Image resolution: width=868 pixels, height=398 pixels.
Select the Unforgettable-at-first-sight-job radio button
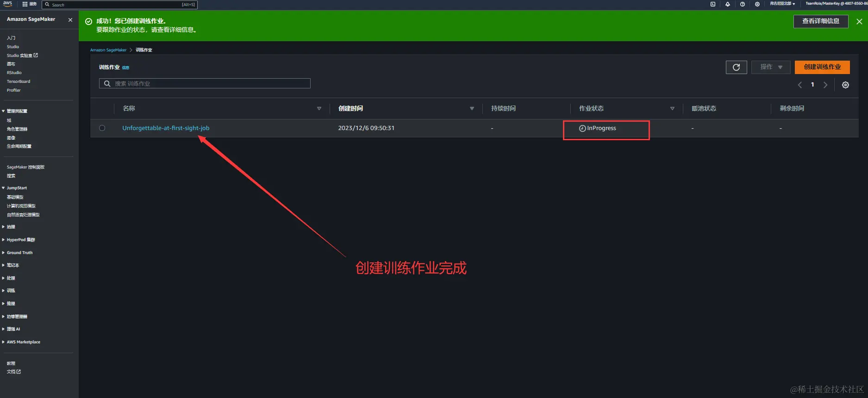(102, 128)
